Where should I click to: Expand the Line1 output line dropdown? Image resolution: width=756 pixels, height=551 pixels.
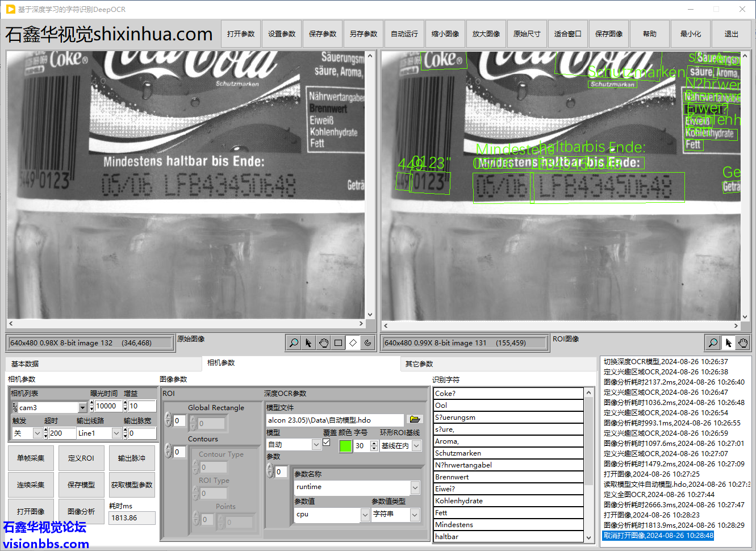[116, 433]
